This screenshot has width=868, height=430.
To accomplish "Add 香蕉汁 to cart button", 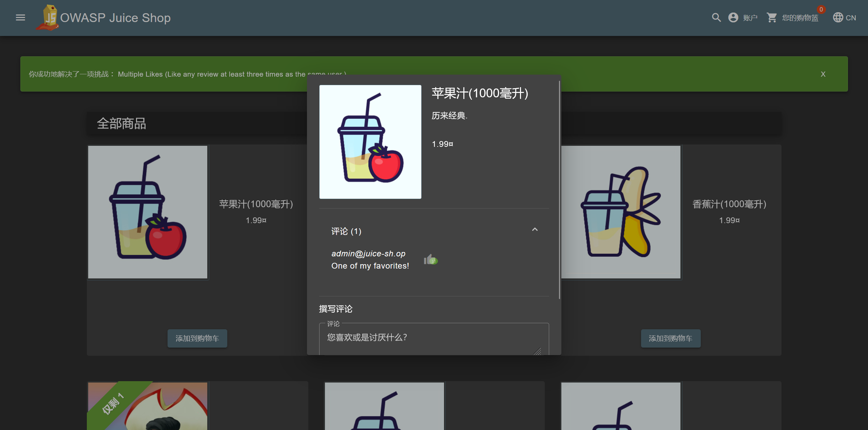I will click(x=670, y=338).
